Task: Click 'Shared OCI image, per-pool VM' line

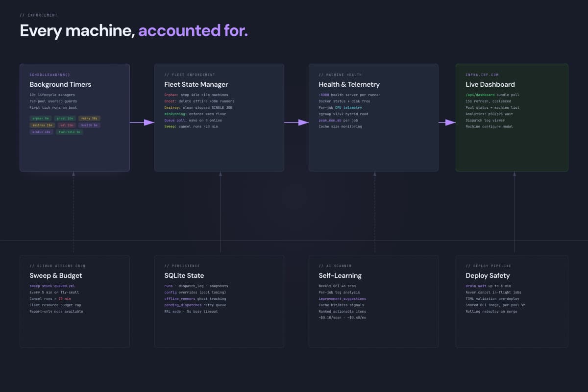Action: click(x=495, y=305)
